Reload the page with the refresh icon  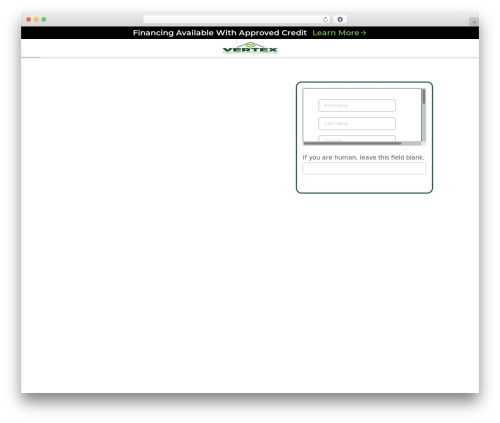[325, 19]
